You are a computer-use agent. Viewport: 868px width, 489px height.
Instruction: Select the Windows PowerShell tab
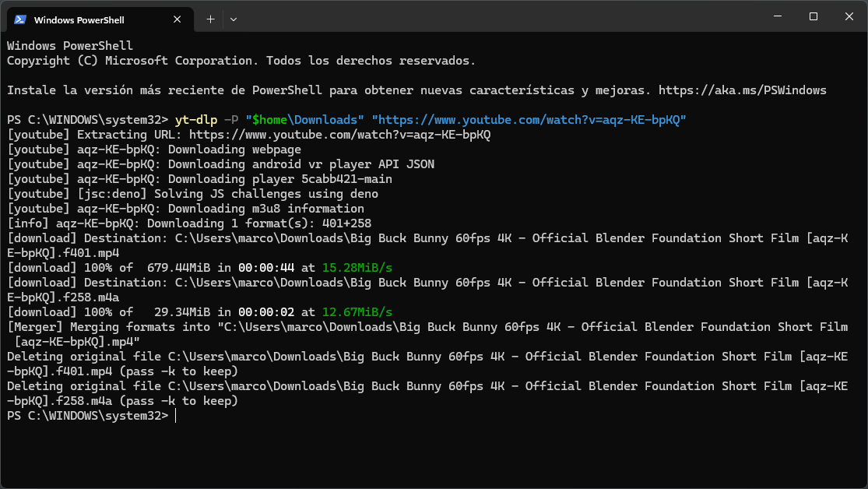(100, 19)
